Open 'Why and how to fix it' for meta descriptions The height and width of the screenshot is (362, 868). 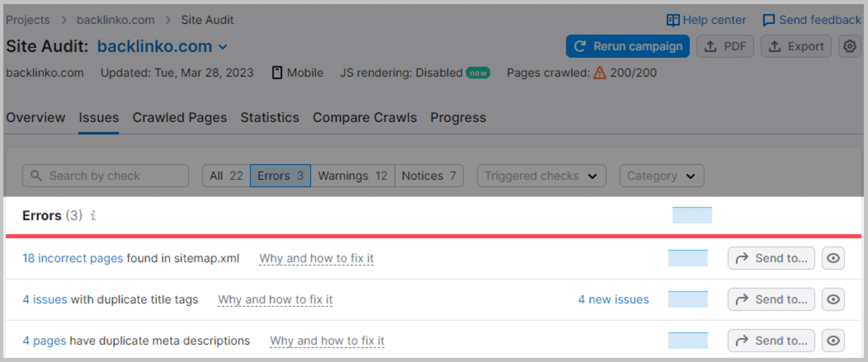coord(327,341)
